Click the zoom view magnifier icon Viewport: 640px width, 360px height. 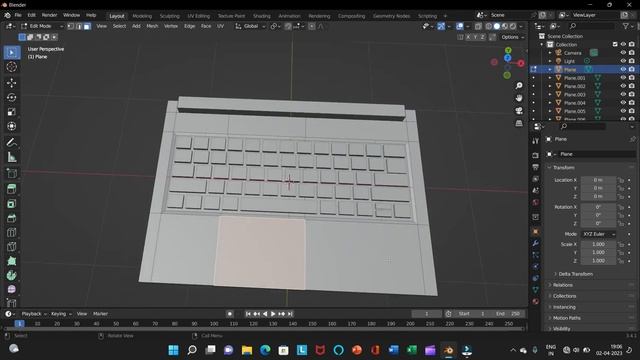tap(519, 86)
